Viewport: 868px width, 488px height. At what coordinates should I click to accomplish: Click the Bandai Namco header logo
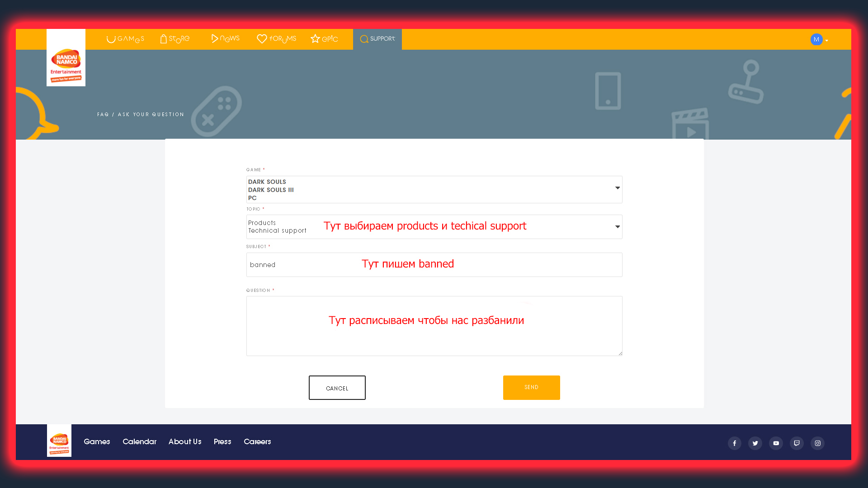[x=66, y=58]
